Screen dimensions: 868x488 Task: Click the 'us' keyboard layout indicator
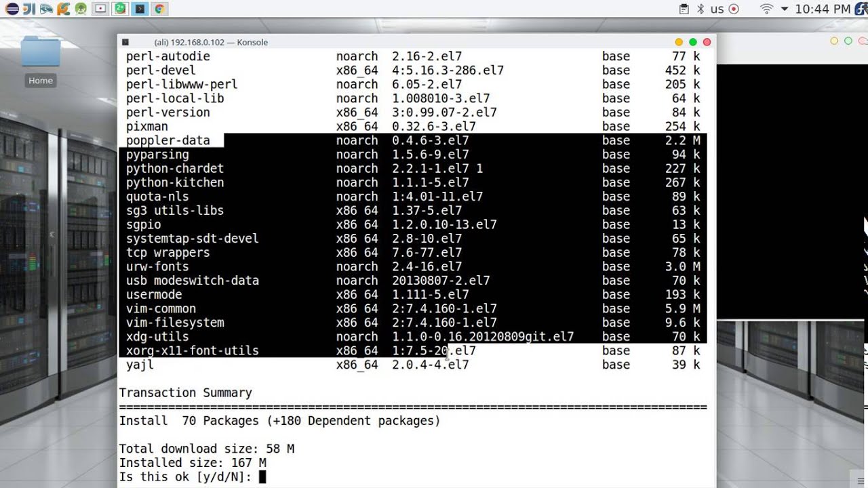coord(717,9)
